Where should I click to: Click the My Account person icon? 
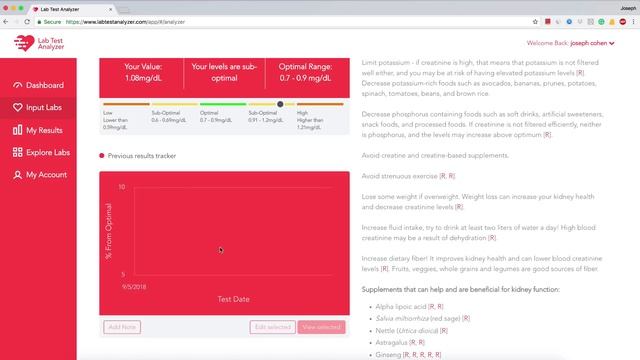coord(17,175)
